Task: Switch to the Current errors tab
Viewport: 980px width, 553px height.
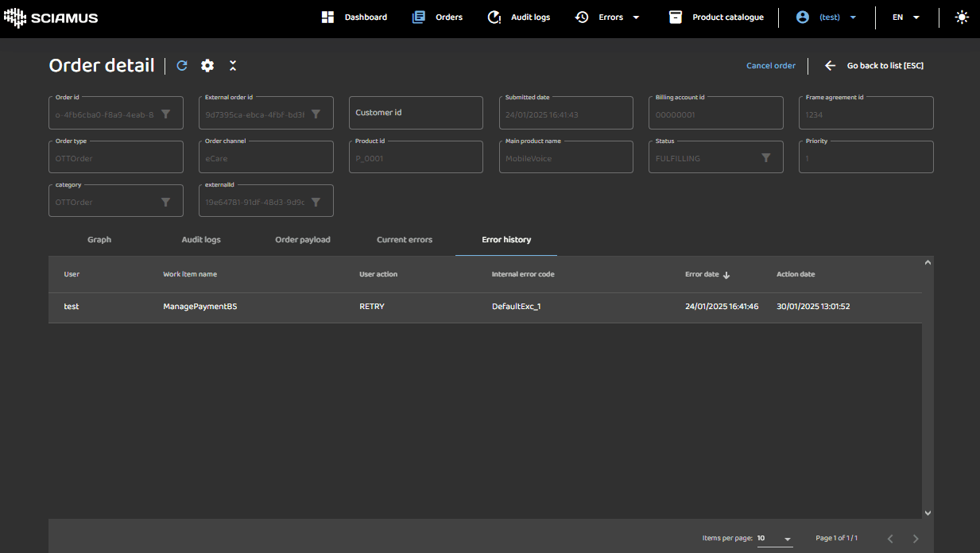Action: (405, 240)
